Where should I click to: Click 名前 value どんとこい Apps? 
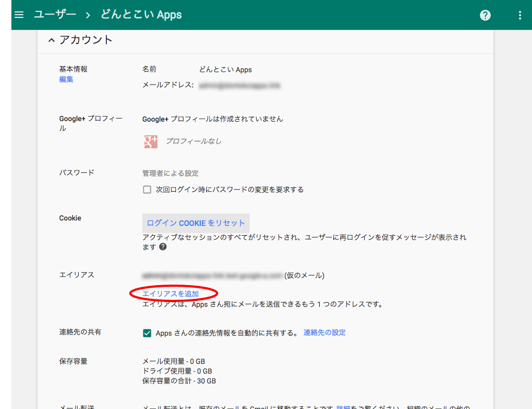[225, 70]
